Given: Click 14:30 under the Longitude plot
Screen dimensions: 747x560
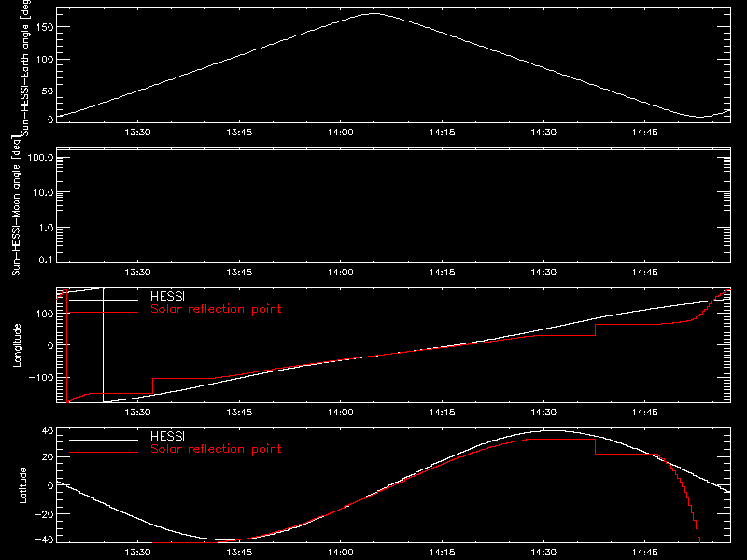Looking at the screenshot, I should coord(543,412).
